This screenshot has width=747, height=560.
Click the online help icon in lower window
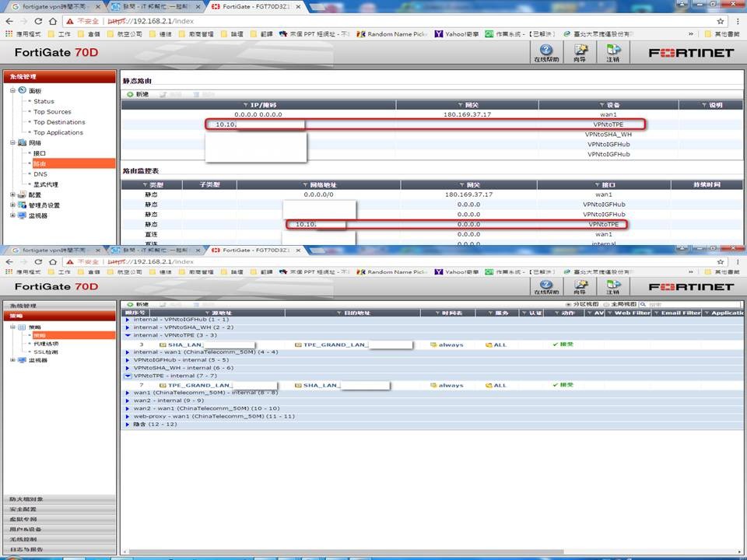coord(546,284)
